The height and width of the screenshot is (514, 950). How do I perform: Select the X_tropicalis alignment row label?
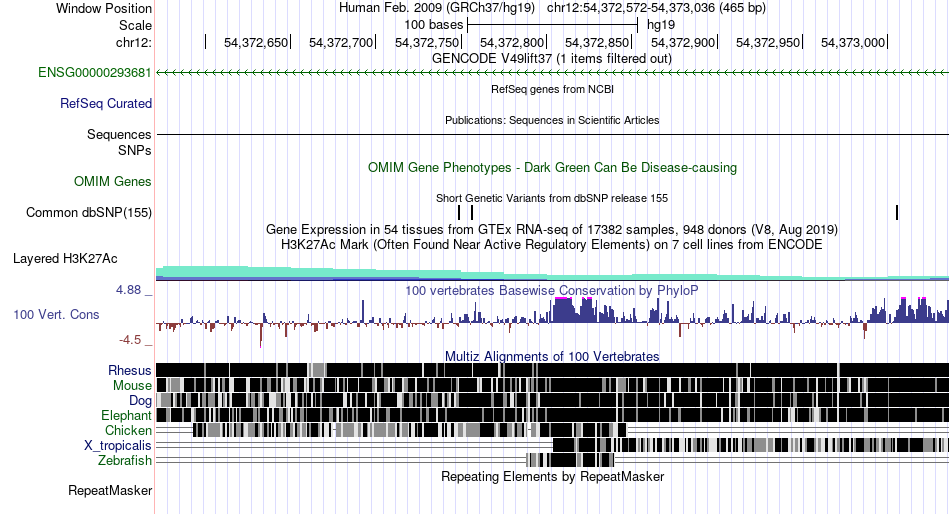tap(118, 446)
